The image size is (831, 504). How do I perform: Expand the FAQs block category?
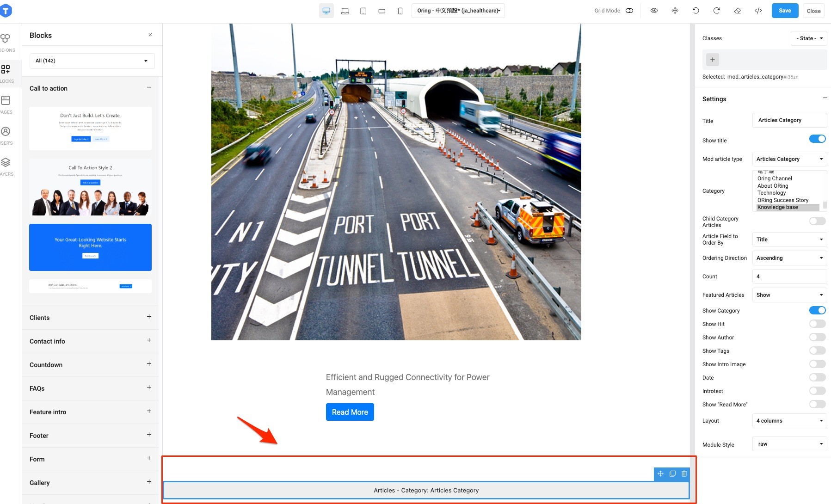pos(149,387)
